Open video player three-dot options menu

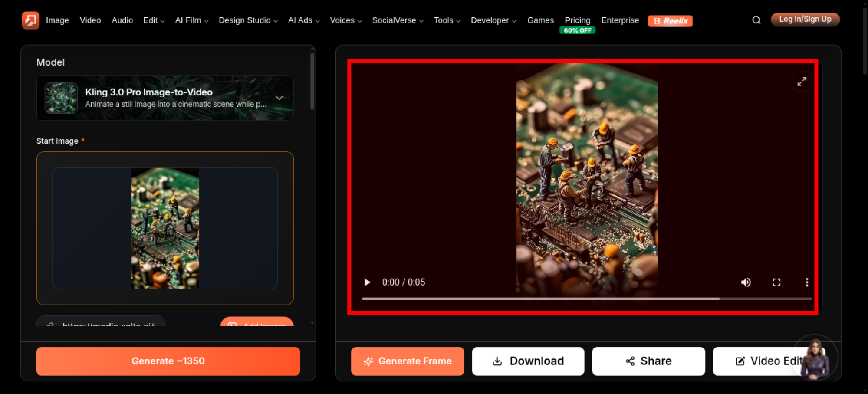pyautogui.click(x=807, y=282)
